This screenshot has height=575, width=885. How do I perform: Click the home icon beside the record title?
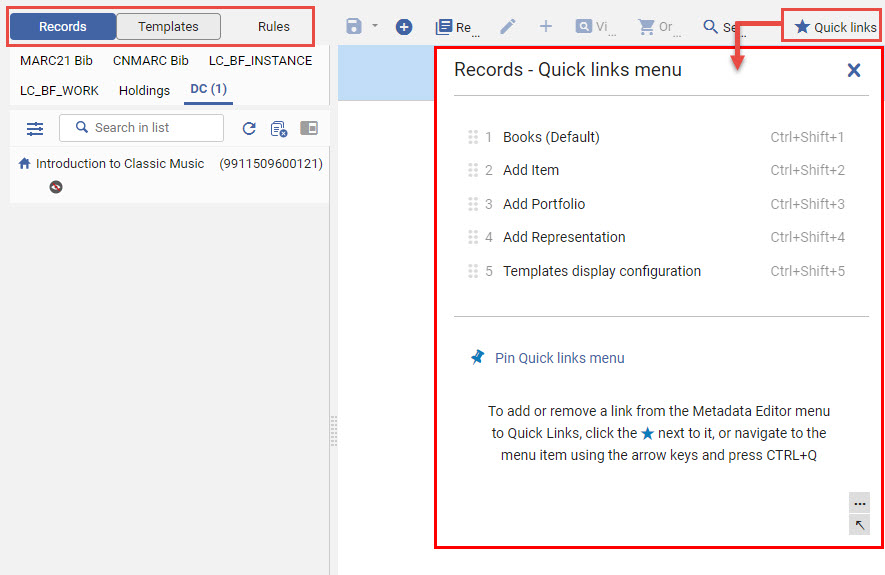[24, 164]
